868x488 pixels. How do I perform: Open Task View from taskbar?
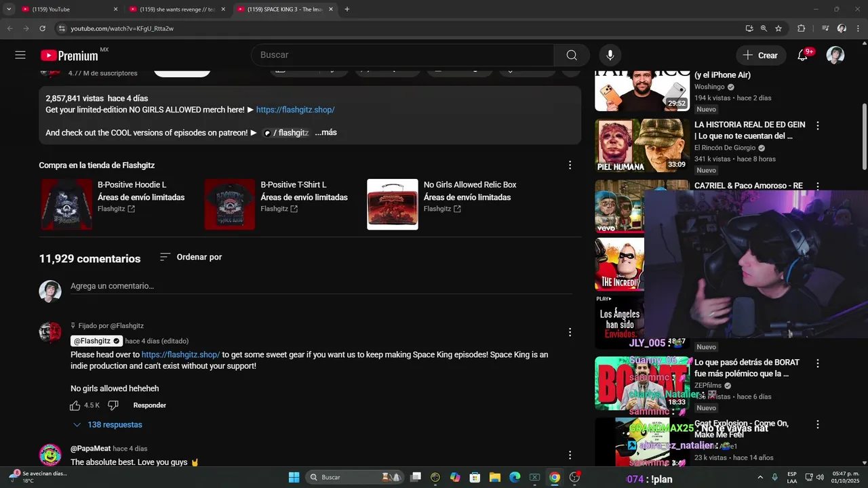tap(416, 477)
